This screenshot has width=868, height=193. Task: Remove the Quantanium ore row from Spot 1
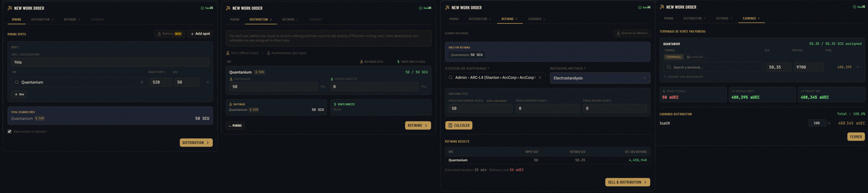(207, 82)
